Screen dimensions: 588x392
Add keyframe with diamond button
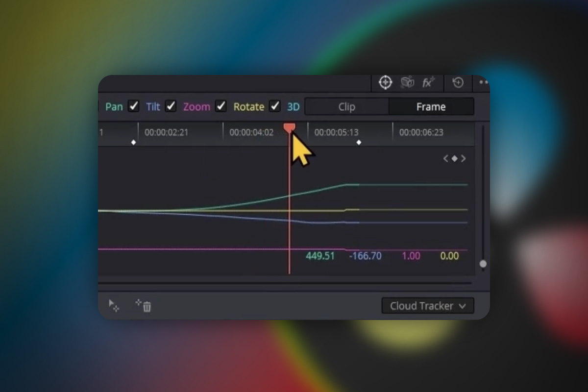(454, 158)
